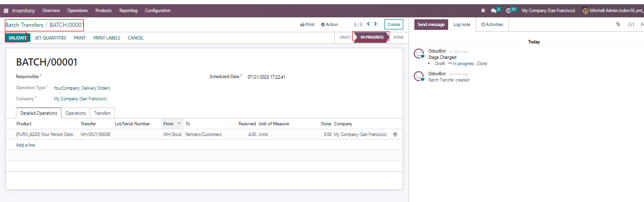This screenshot has width=644, height=202.
Task: Click Mitchell Admin user avatar
Action: [585, 11]
